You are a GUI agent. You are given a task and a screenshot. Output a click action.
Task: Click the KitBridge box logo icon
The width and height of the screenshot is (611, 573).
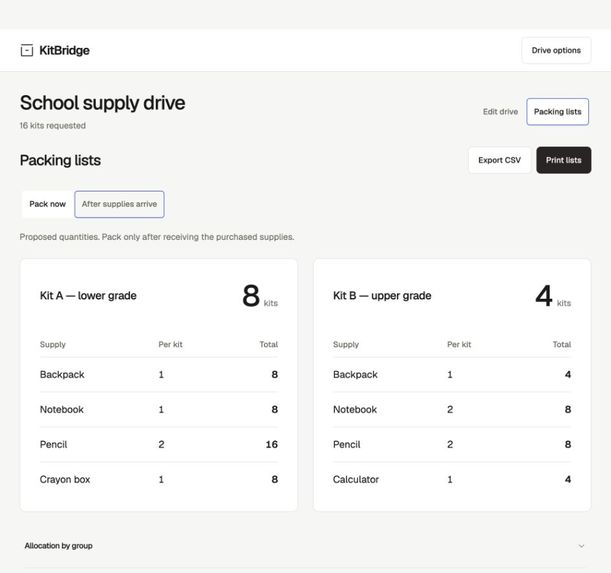(x=26, y=50)
